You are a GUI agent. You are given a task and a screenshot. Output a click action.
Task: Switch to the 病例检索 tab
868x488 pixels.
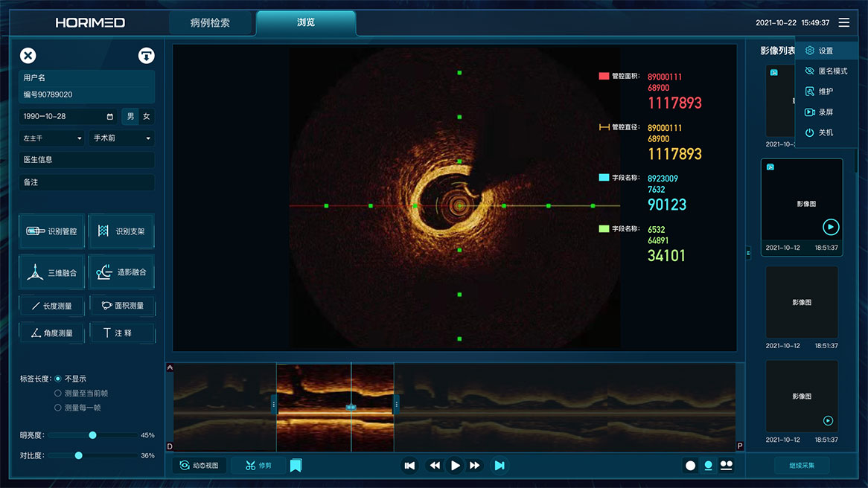[x=210, y=23]
